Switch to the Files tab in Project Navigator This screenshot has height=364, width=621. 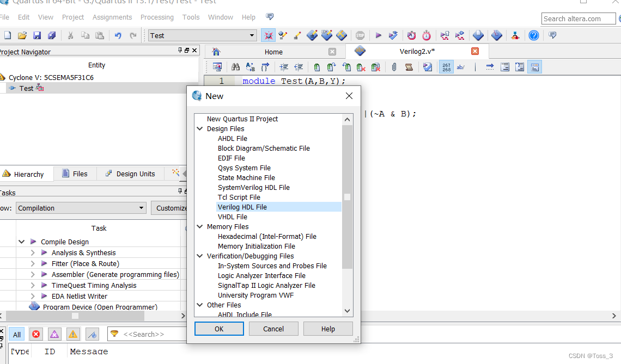(x=75, y=174)
